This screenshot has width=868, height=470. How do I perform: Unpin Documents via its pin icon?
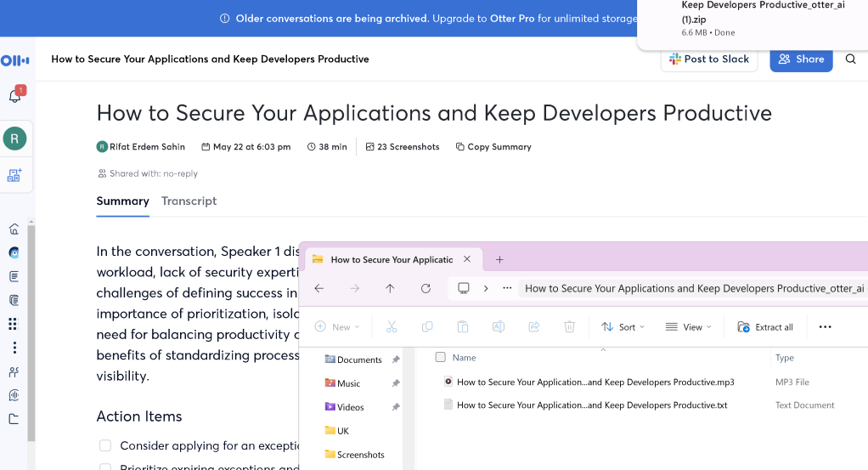[x=396, y=360]
